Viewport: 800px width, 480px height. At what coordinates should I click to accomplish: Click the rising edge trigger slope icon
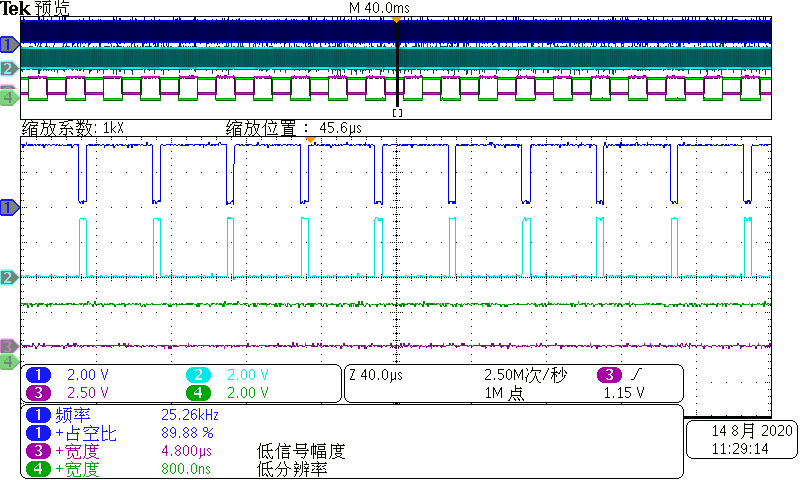point(636,375)
